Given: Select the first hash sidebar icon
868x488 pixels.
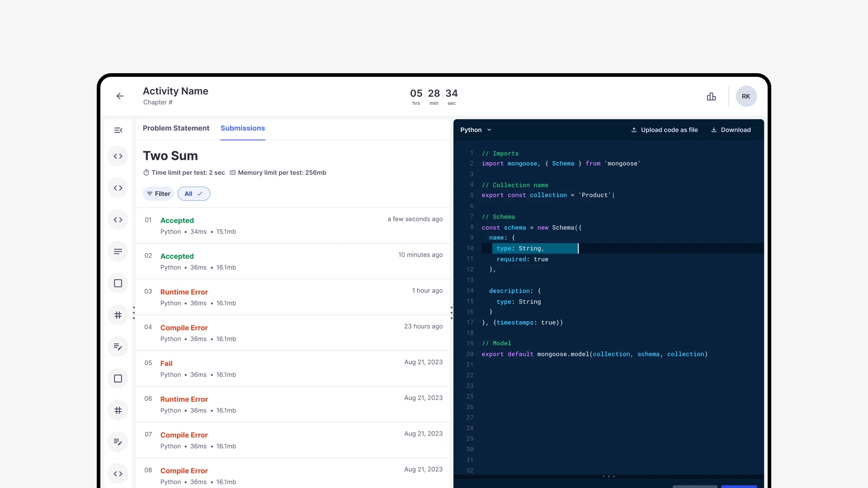Looking at the screenshot, I should click(118, 315).
